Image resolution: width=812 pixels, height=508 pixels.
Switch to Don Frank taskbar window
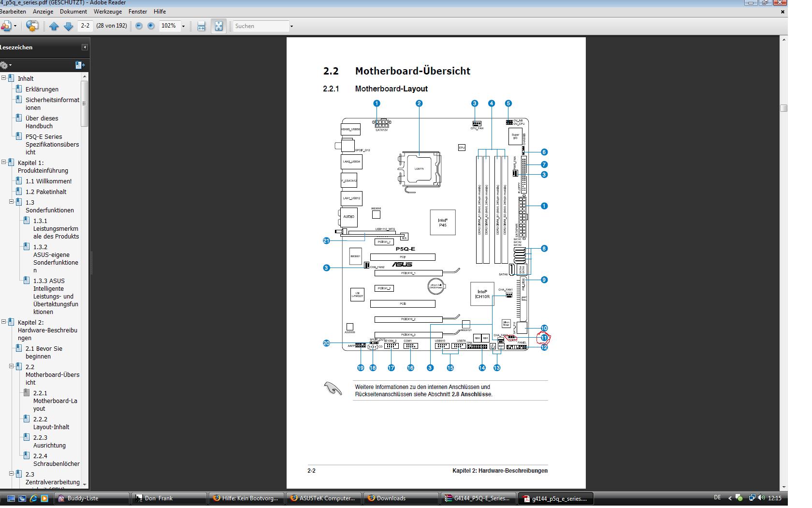169,498
